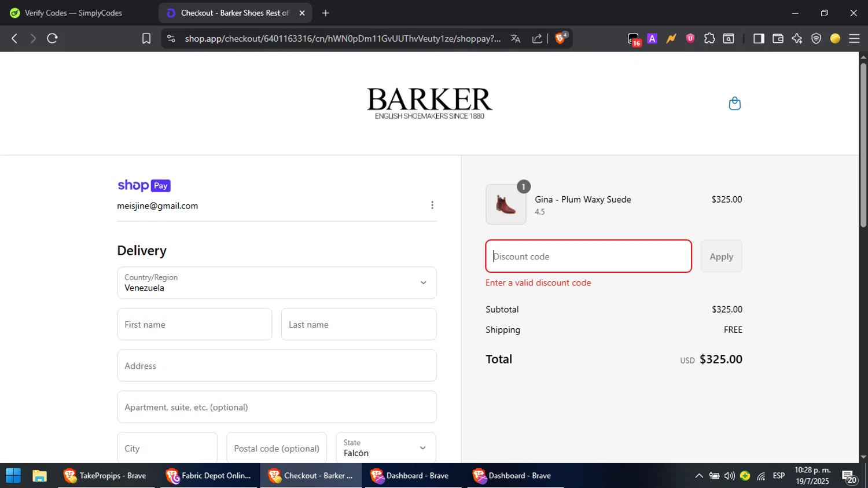Share this page icon
868x488 pixels.
[537, 38]
